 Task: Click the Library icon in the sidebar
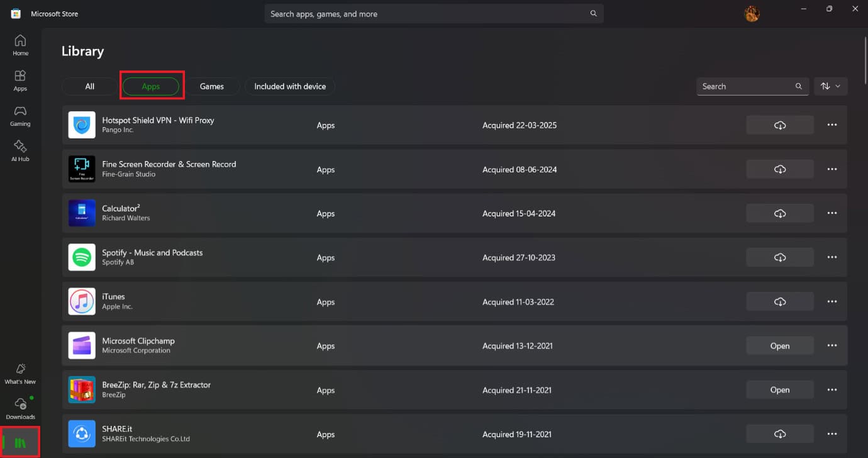click(20, 442)
